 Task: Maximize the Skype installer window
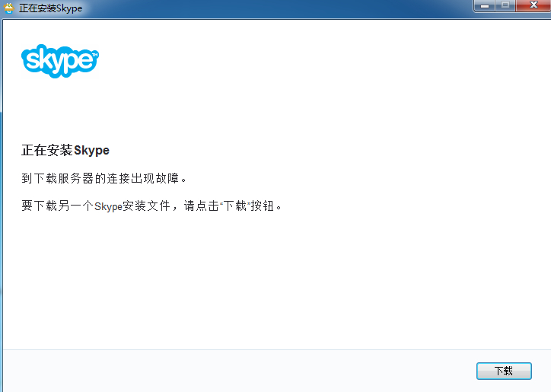(x=505, y=5)
